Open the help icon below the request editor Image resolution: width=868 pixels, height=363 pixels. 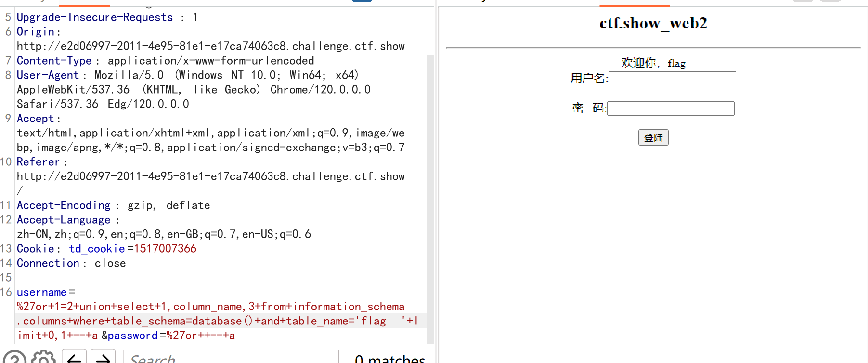[x=14, y=358]
